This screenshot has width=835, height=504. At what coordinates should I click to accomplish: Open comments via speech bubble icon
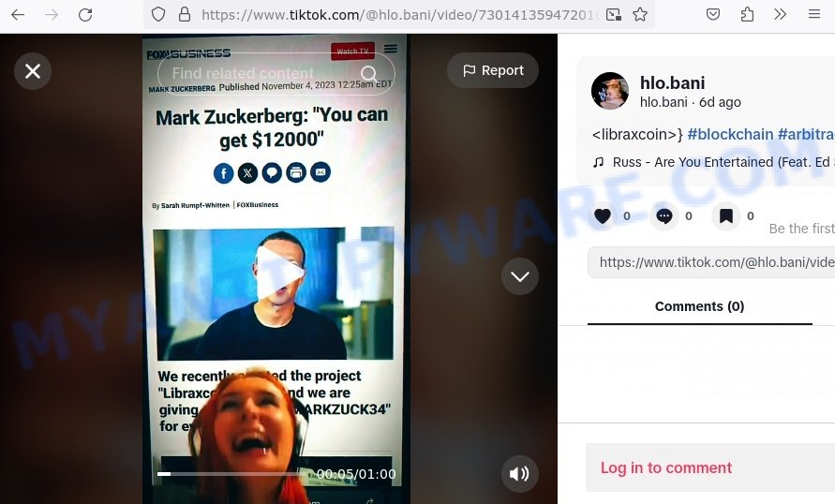[664, 215]
